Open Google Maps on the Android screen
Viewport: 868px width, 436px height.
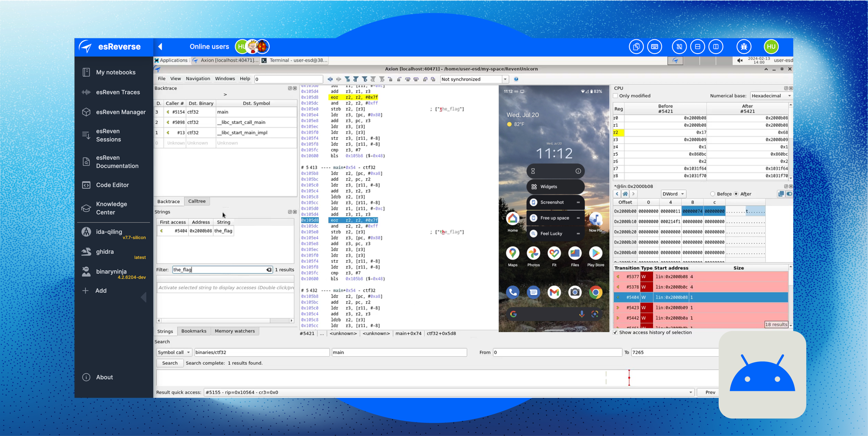pyautogui.click(x=512, y=253)
